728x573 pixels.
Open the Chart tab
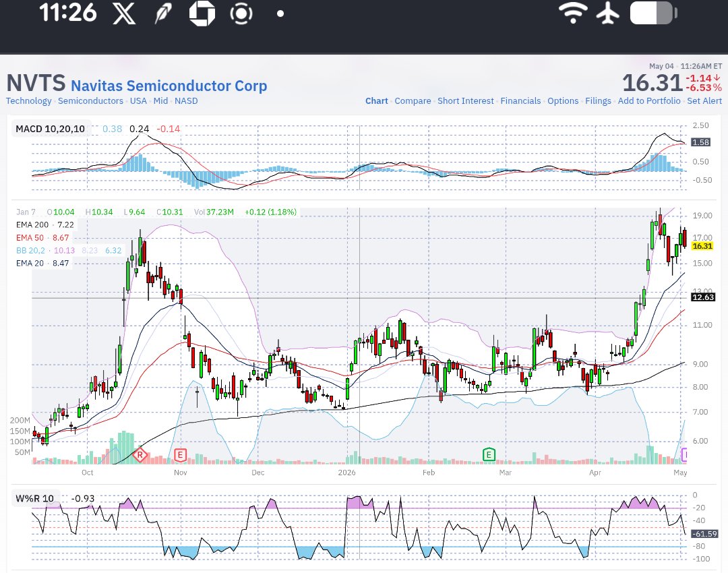click(377, 100)
